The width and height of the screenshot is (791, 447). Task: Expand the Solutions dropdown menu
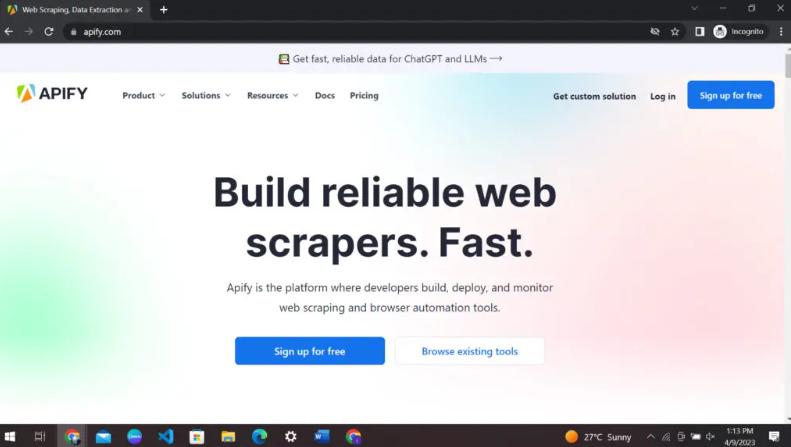pyautogui.click(x=206, y=95)
